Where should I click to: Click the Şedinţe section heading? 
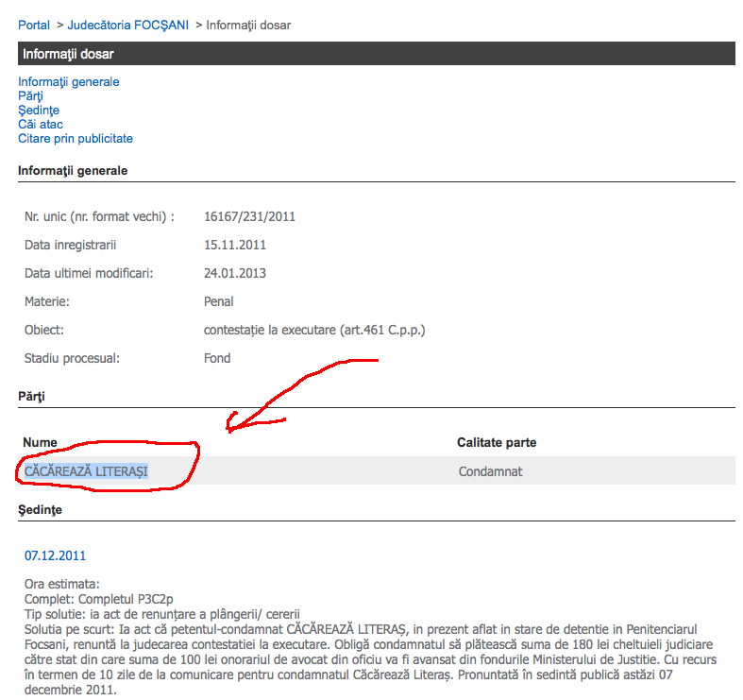(x=40, y=510)
